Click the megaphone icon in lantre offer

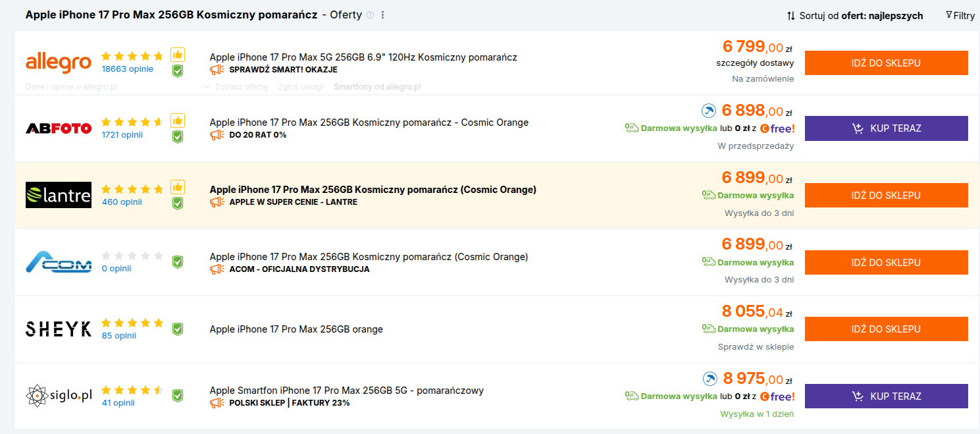pyautogui.click(x=217, y=202)
